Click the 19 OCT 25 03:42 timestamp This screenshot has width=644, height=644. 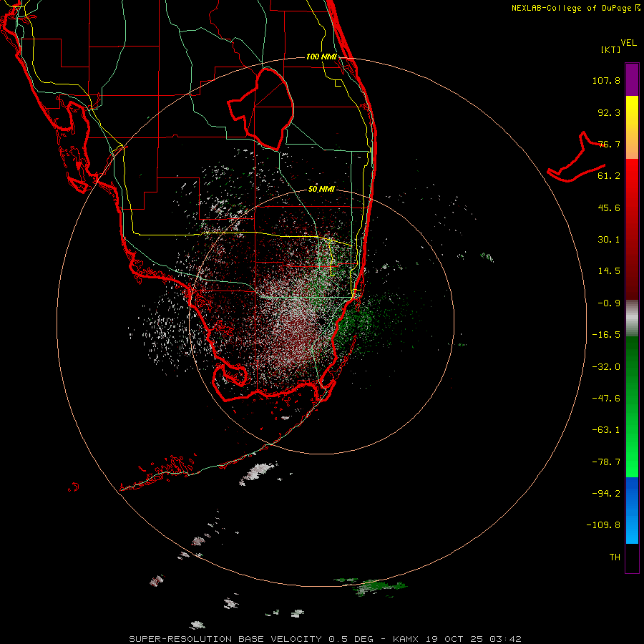coord(474,639)
